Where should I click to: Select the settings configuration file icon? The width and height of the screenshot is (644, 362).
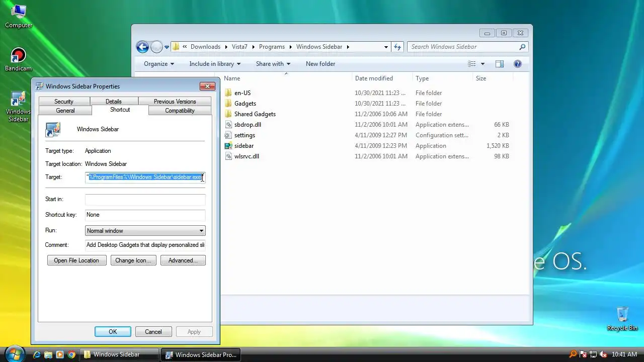tap(228, 135)
